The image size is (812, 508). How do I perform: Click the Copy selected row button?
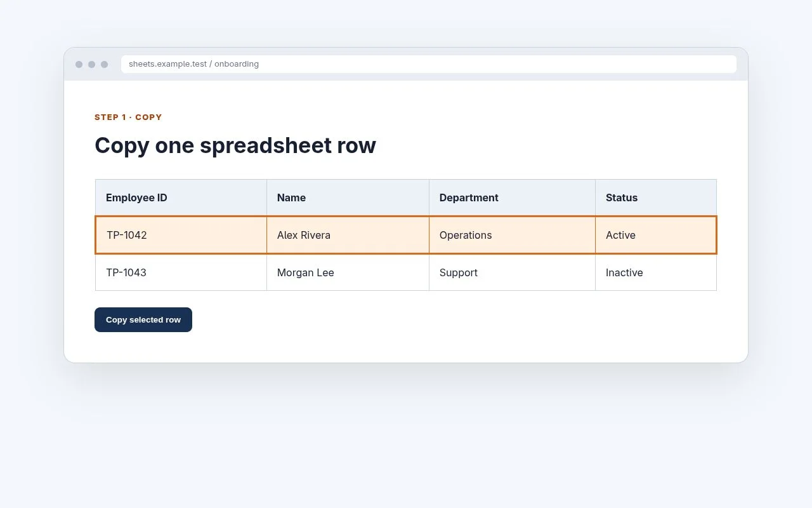tap(143, 320)
